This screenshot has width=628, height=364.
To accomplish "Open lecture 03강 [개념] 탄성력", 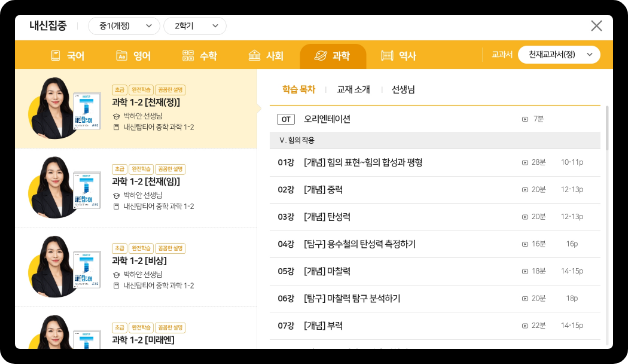I will [x=435, y=217].
